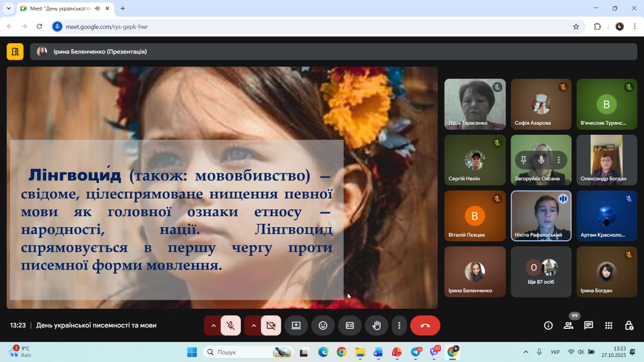Raise hand using the hand button

376,325
